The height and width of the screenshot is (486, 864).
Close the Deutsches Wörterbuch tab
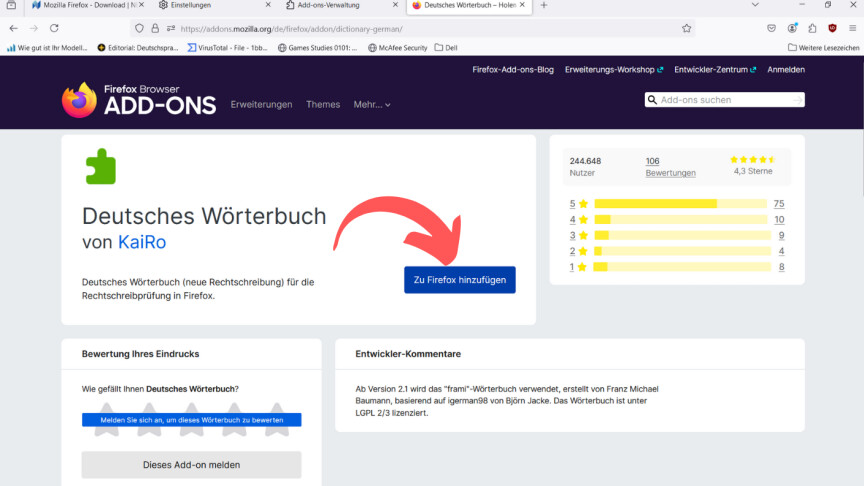coord(522,5)
